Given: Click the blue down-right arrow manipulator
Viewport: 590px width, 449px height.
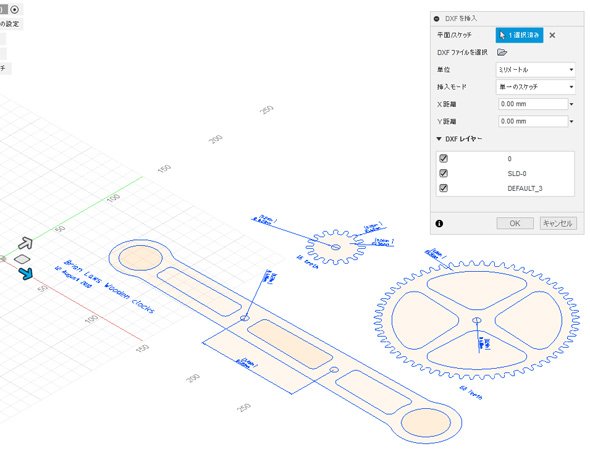Looking at the screenshot, I should tap(26, 273).
